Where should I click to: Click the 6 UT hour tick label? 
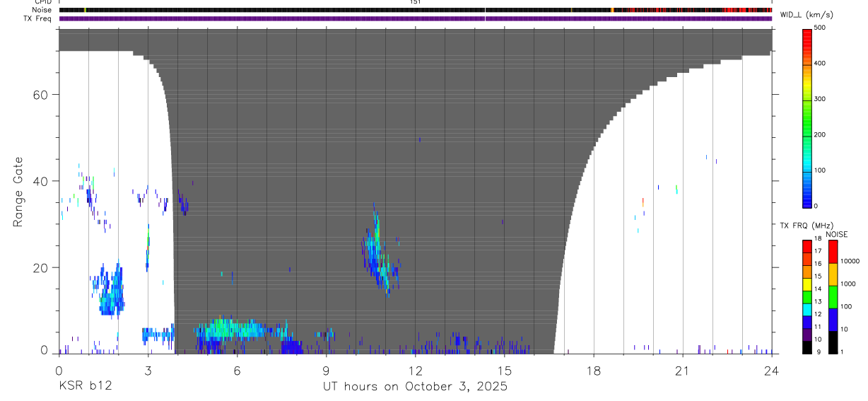coord(237,371)
